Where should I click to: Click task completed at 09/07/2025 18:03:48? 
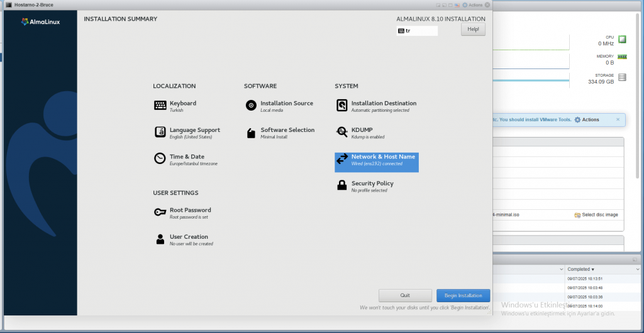point(585,288)
